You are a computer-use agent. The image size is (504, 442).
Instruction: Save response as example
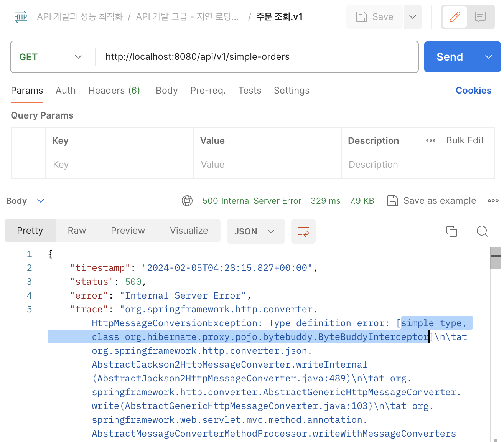[x=432, y=201]
